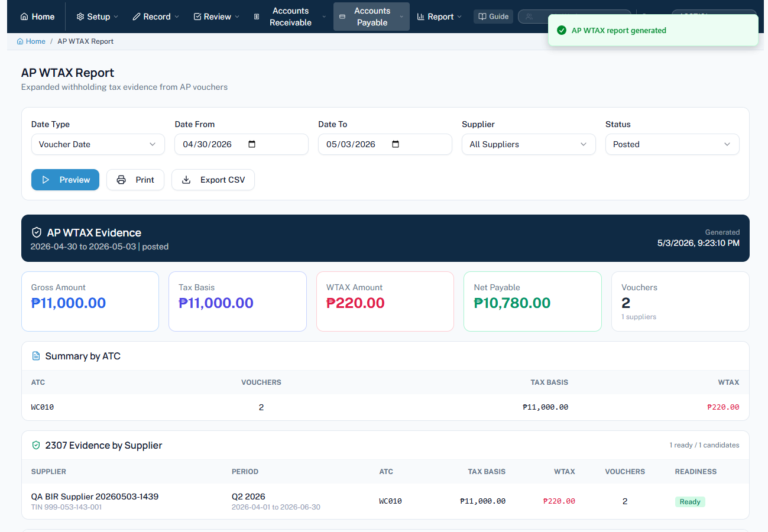Open the Guide button
Image resolution: width=768 pixels, height=532 pixels.
(493, 17)
